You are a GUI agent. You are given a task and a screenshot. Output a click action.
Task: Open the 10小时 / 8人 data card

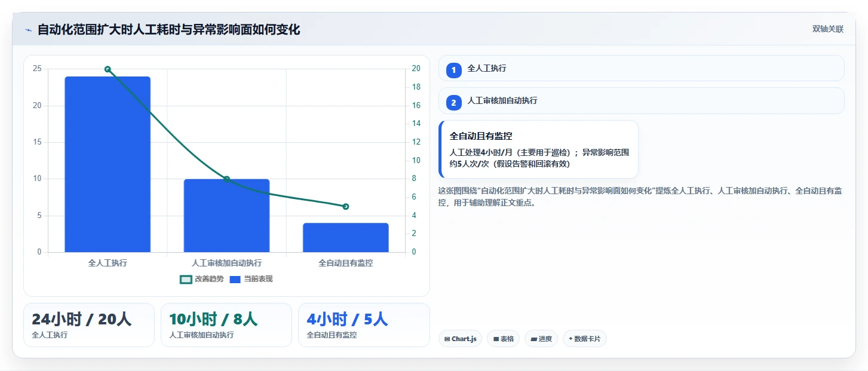click(x=226, y=325)
